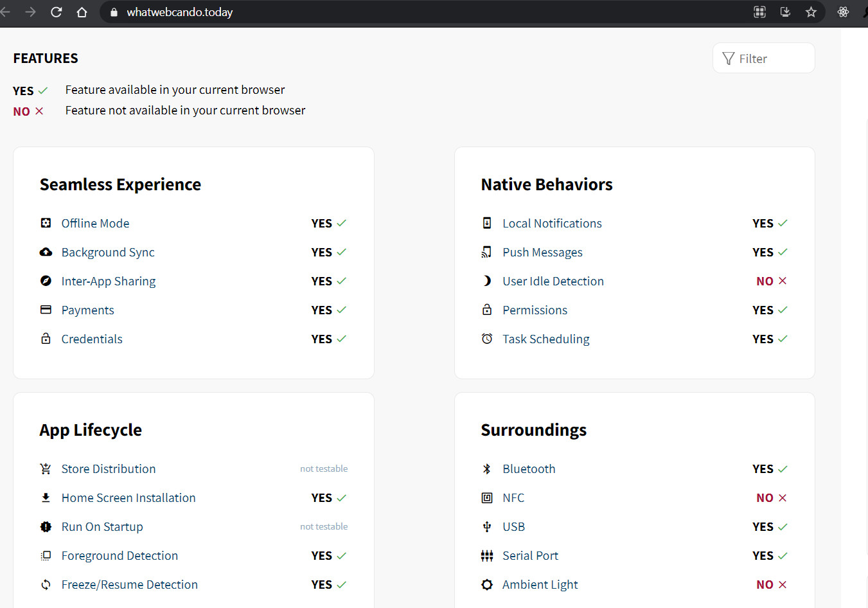
Task: Open the NFC feature page
Action: point(513,498)
